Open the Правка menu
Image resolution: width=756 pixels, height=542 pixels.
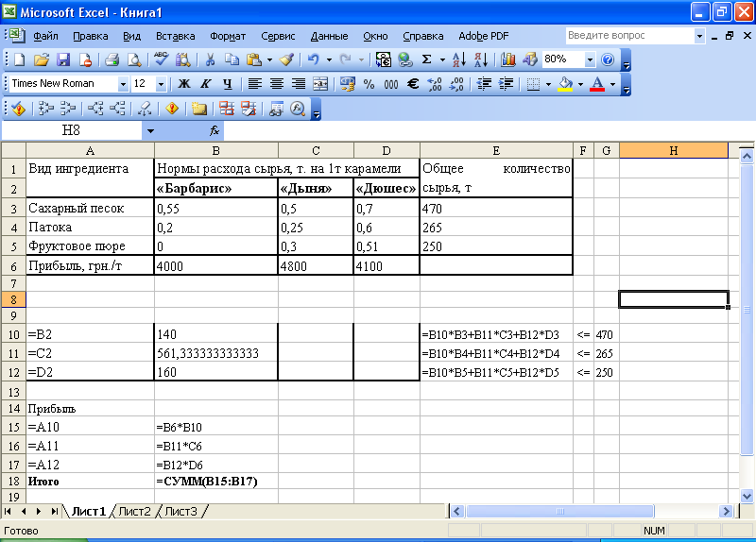(90, 36)
